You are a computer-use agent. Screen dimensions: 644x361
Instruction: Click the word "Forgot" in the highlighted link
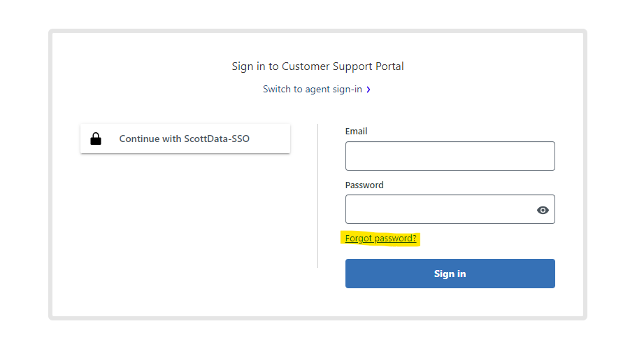359,239
